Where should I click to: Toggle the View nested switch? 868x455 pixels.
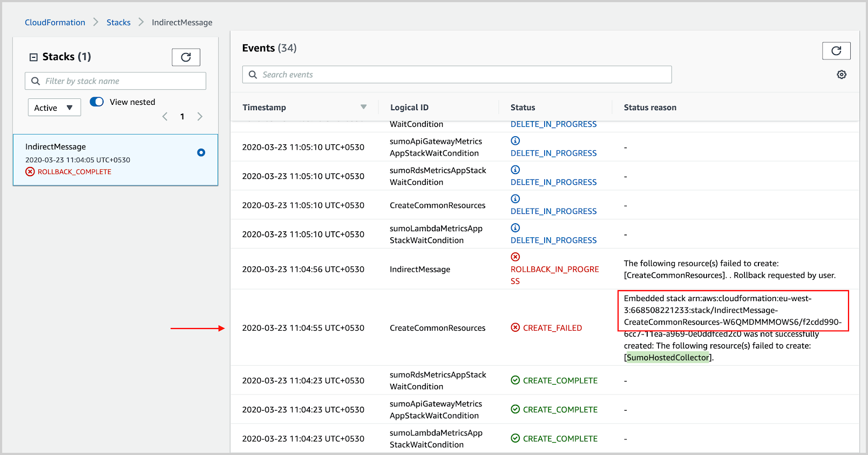(x=97, y=102)
